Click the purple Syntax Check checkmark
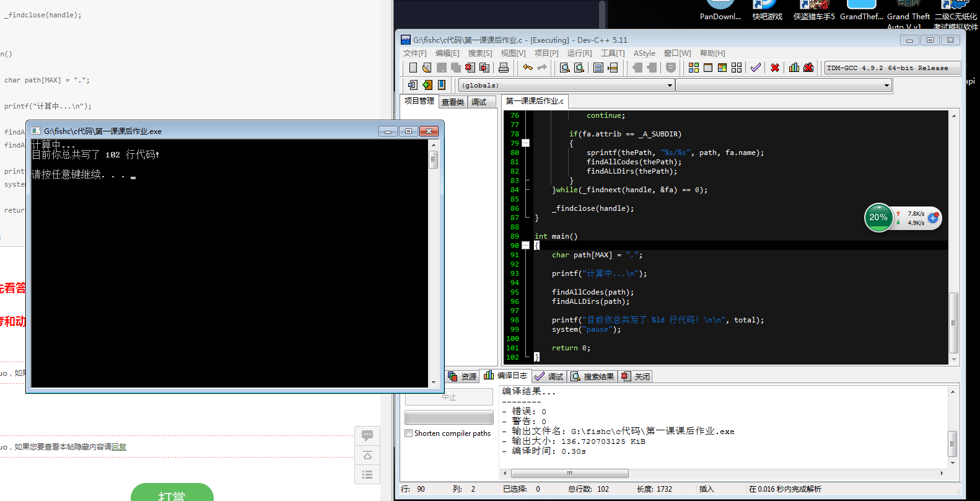 click(756, 68)
